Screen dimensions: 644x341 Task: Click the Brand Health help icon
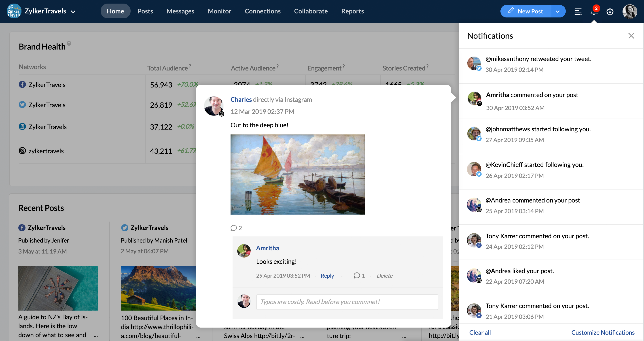pyautogui.click(x=69, y=43)
